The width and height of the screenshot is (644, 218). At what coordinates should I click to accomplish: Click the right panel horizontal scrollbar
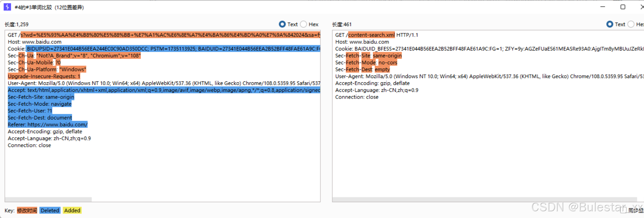[x=485, y=199]
